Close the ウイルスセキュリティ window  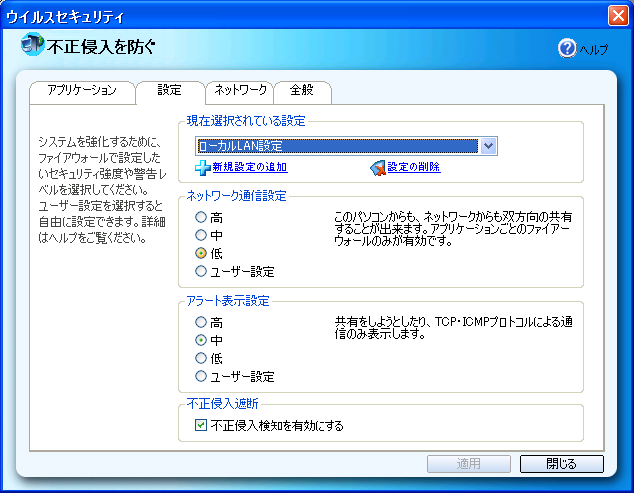click(617, 15)
